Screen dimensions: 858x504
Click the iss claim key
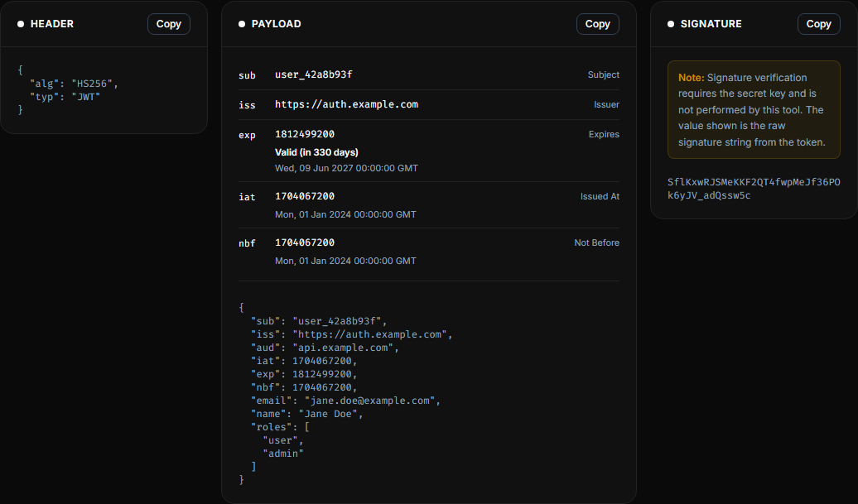[x=247, y=105]
